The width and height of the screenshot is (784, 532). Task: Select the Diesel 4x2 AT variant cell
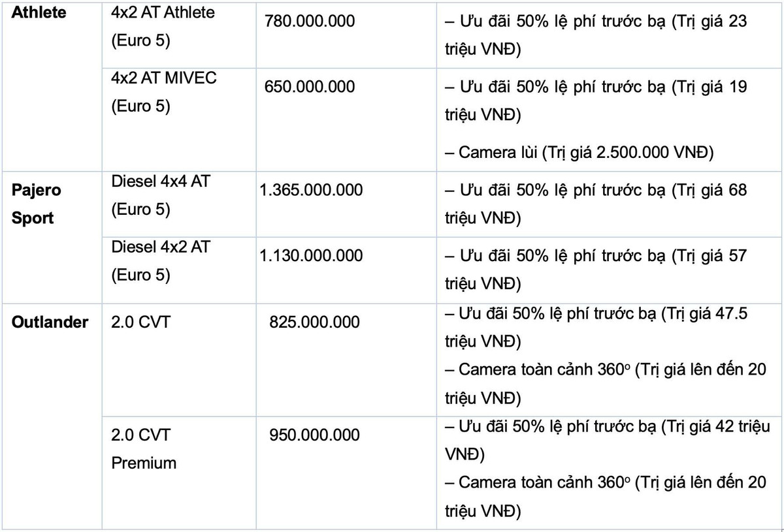pos(160,260)
